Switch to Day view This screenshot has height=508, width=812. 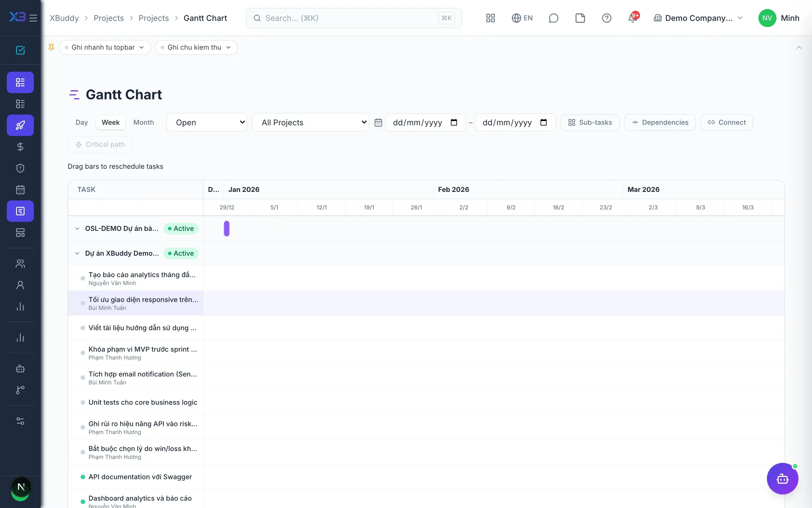[x=81, y=123]
